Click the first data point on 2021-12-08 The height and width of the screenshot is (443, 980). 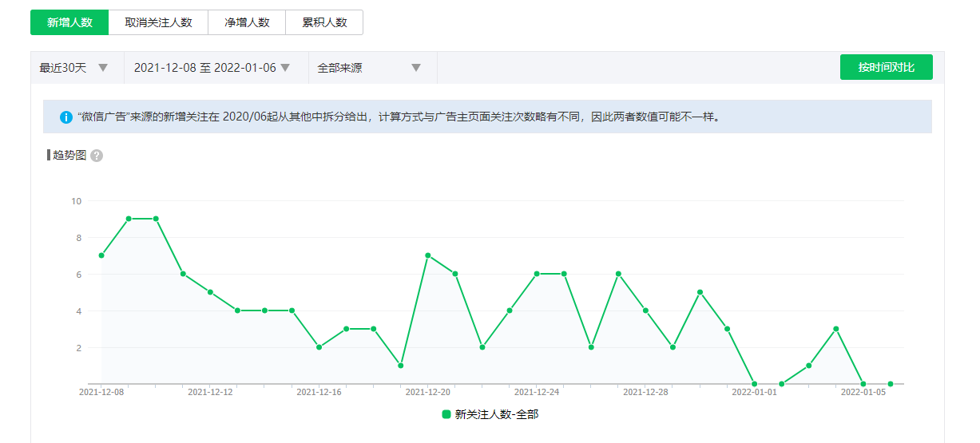(101, 255)
